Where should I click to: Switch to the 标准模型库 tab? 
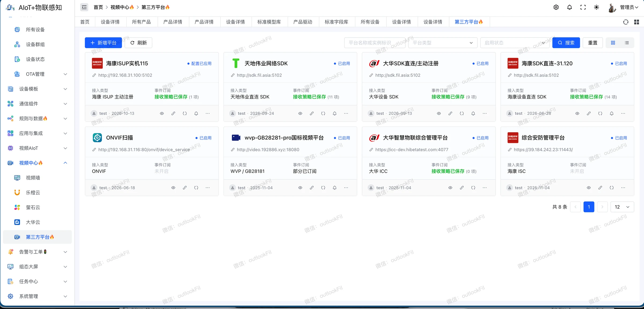tap(269, 22)
